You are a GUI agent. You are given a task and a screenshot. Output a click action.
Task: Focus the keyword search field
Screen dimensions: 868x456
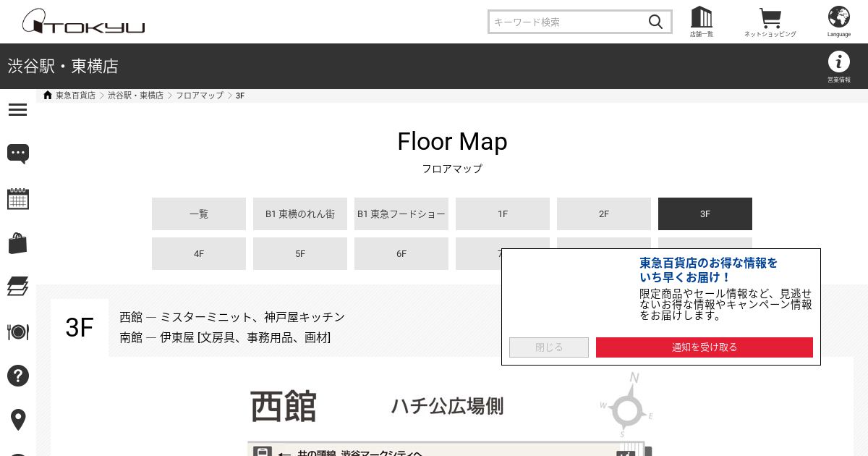(568, 22)
